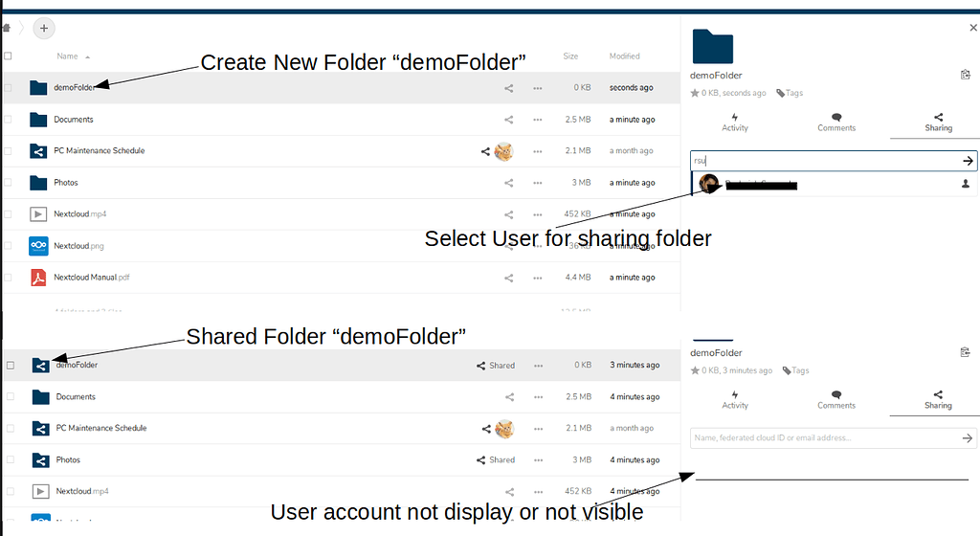
Task: Favorite star beside '0 KB, seconds ago'
Action: pos(695,93)
